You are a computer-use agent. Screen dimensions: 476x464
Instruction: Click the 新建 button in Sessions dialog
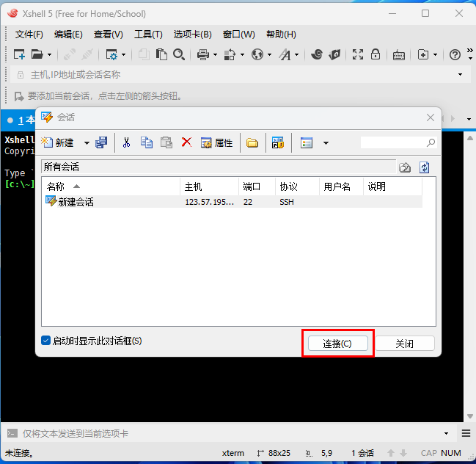point(58,142)
